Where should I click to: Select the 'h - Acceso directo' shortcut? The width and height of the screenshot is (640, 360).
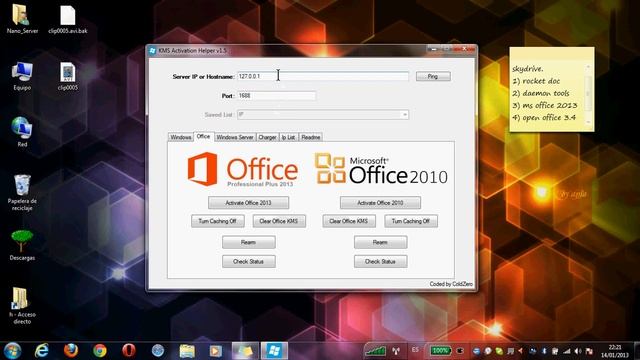click(22, 306)
